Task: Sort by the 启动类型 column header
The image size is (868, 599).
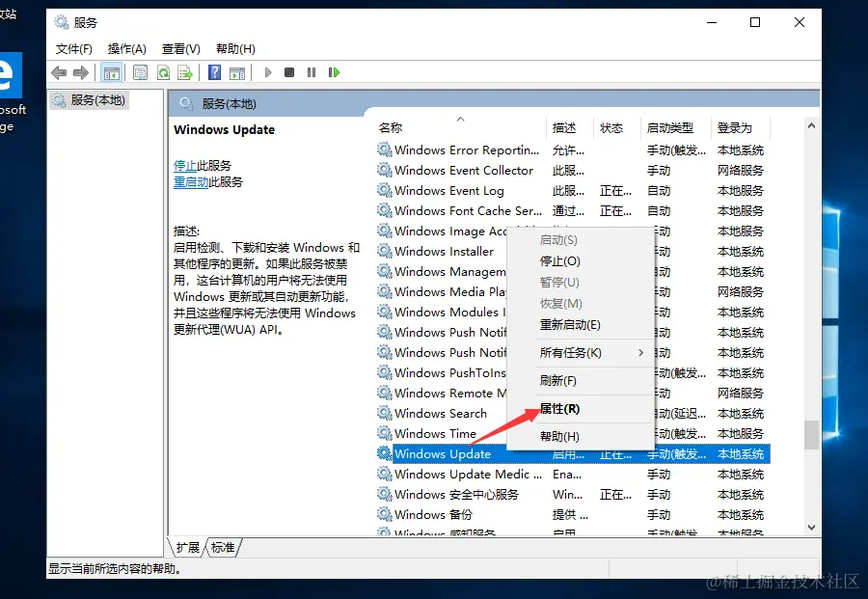Action: [675, 128]
